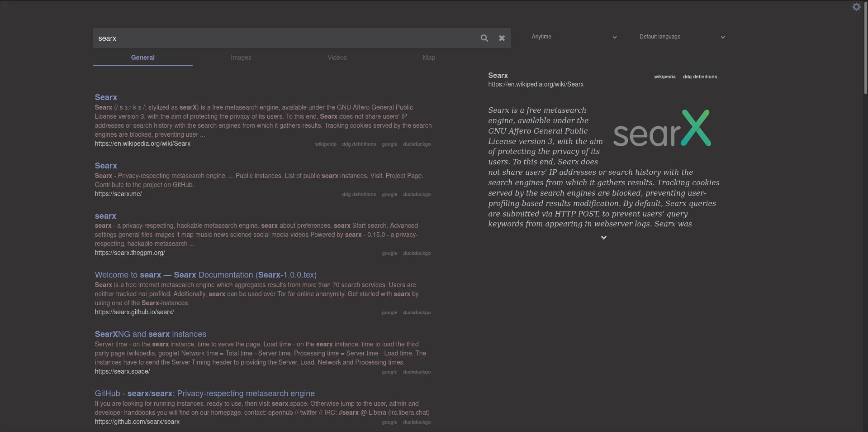
Task: Switch to the Videos tab
Action: (337, 58)
